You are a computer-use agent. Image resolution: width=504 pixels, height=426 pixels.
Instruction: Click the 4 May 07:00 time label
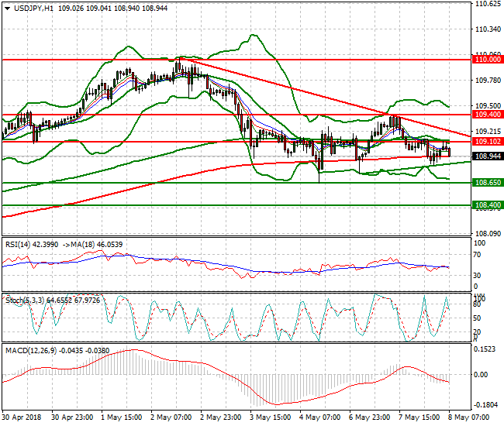319,417
